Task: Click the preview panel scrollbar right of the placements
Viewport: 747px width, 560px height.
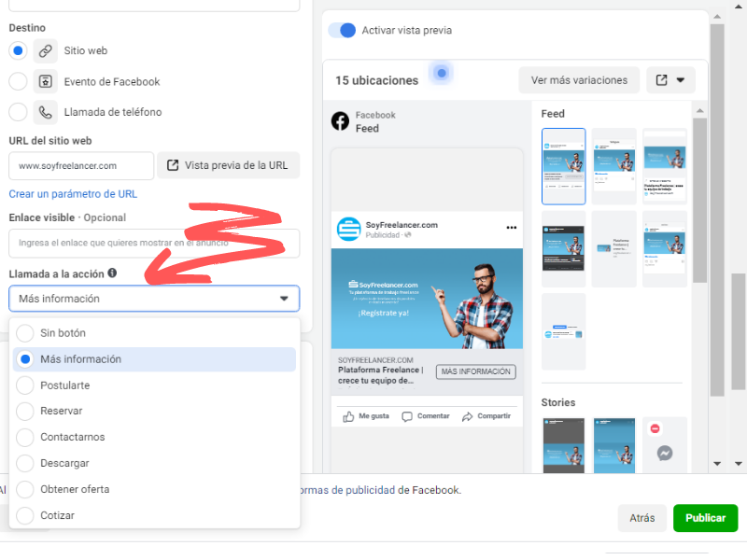Action: 717,209
